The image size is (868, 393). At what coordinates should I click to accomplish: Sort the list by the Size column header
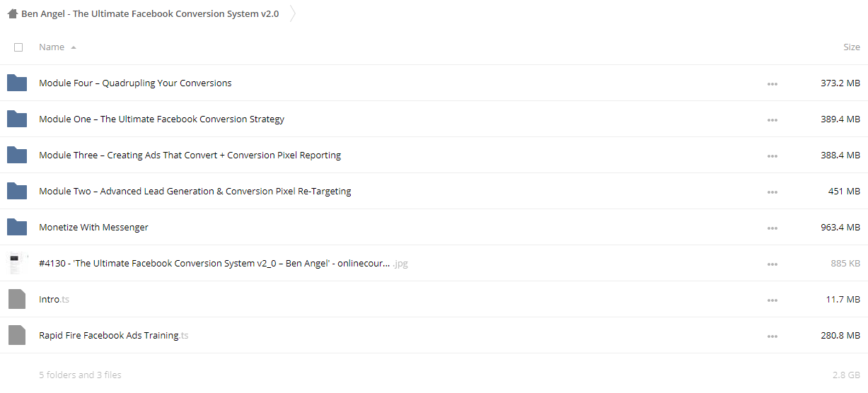[852, 47]
